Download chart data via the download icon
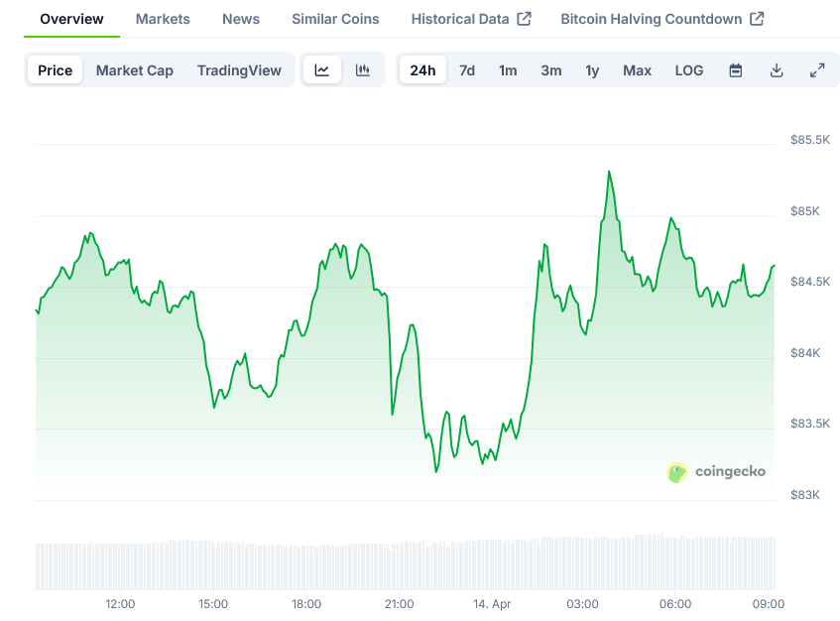Viewport: 840px width, 621px height. click(x=777, y=70)
